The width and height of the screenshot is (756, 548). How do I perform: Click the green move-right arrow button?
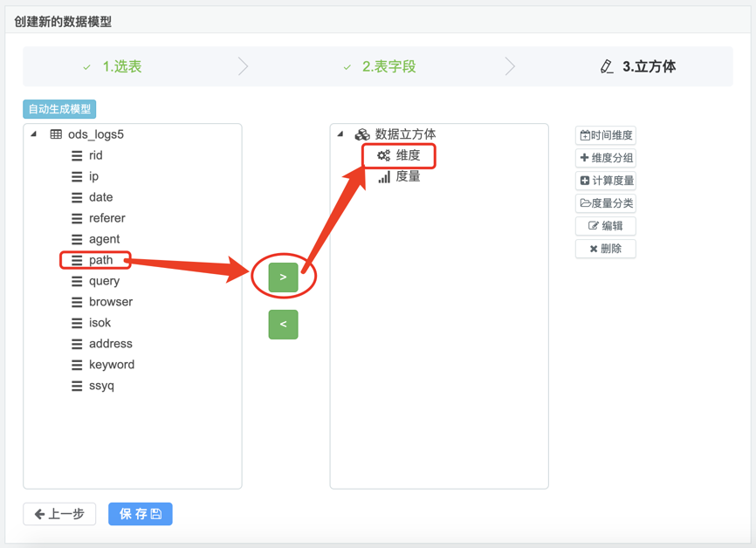(x=283, y=277)
